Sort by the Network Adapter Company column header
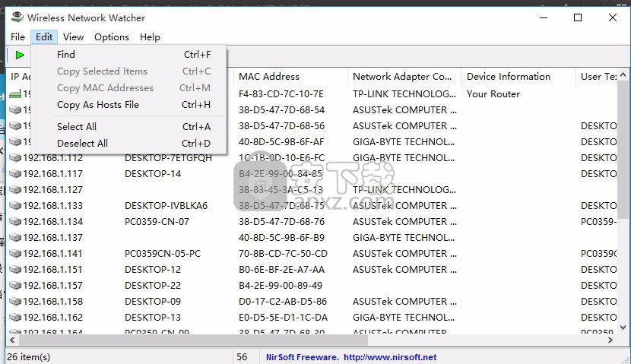Screen dimensions: 631x364 (405, 77)
